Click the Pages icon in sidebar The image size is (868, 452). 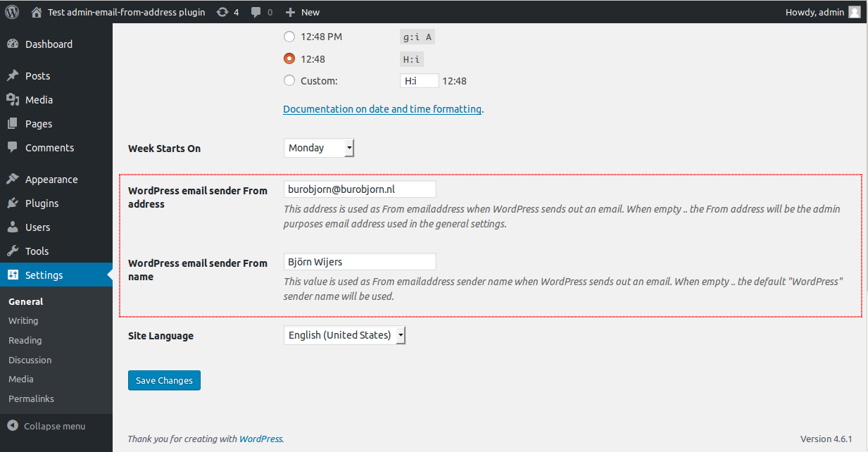13,123
